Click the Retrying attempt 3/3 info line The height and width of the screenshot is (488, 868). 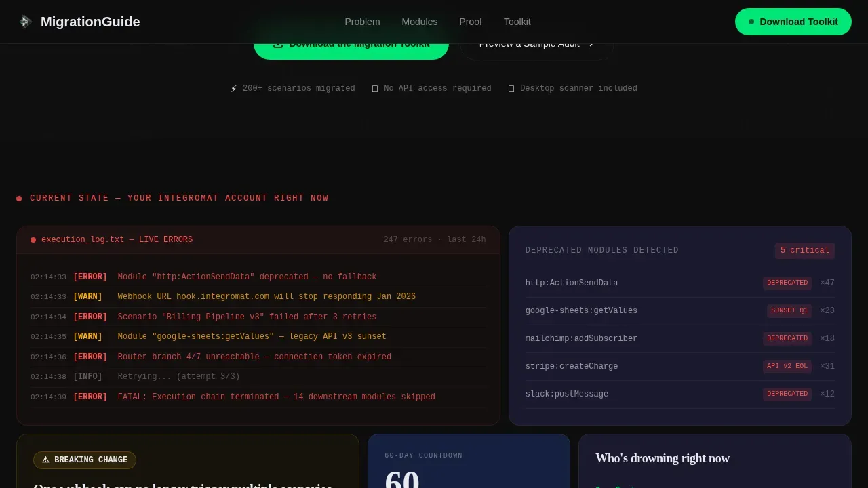[x=258, y=377]
